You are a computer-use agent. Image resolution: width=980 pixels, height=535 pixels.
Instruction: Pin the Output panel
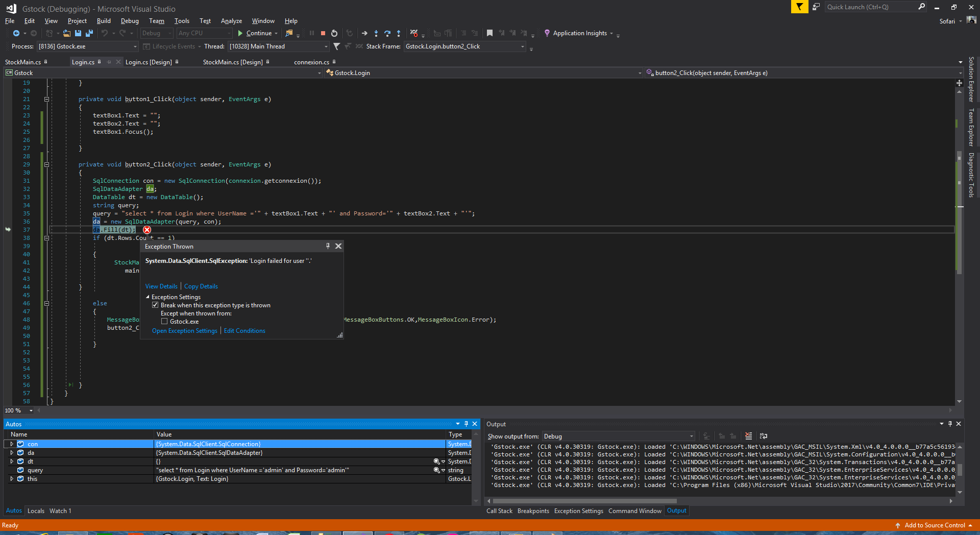tap(950, 424)
